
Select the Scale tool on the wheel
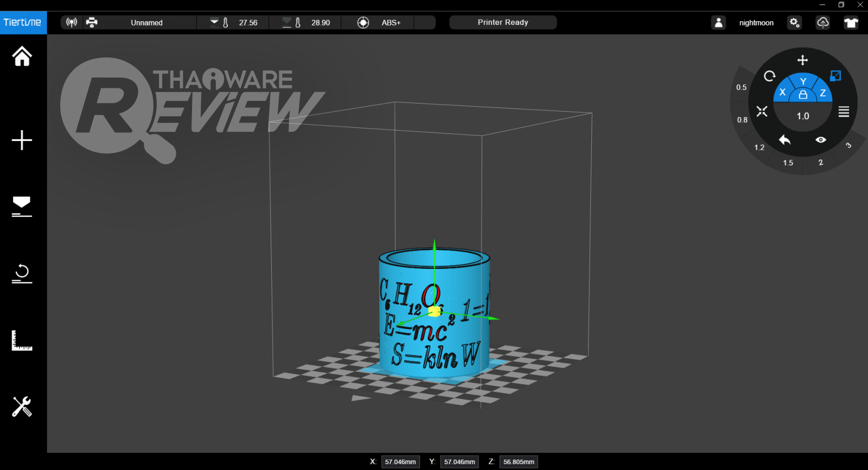[x=835, y=76]
